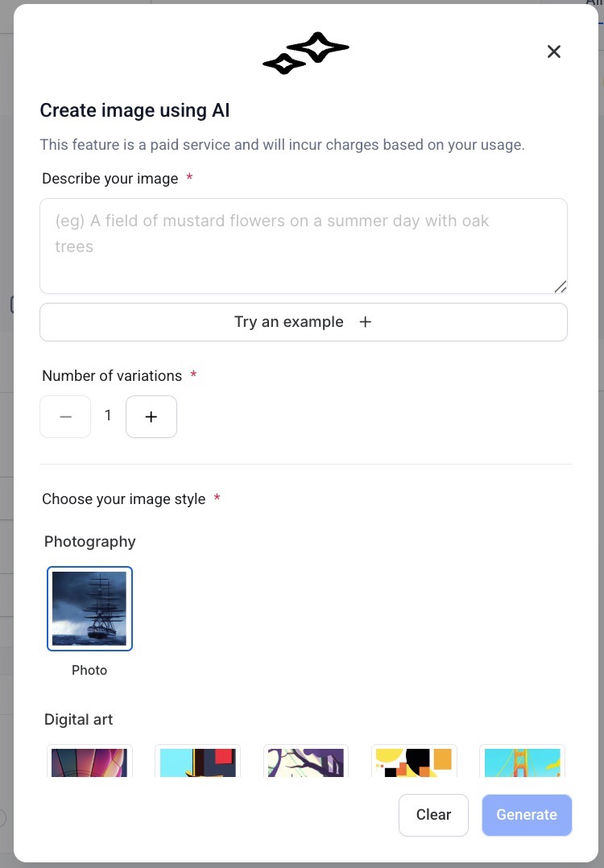Grab the textarea resize handle
The image size is (604, 868).
pyautogui.click(x=561, y=286)
